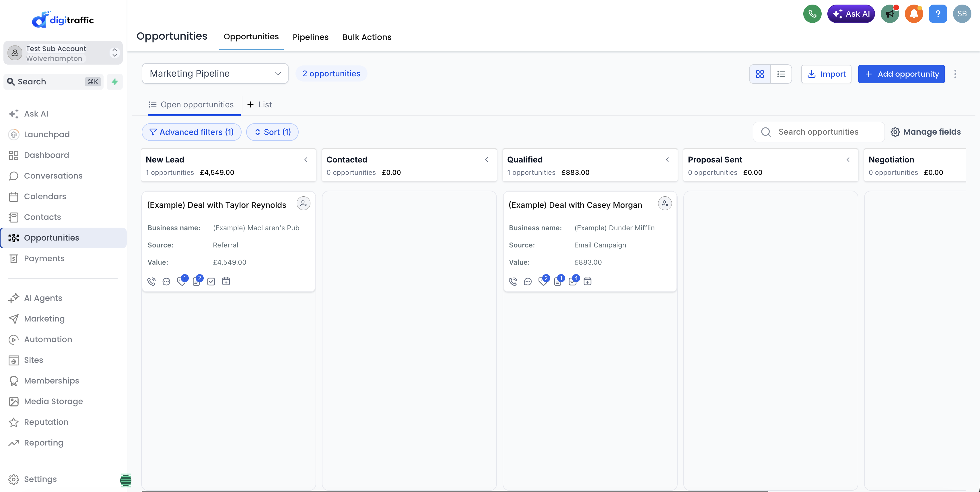Open Dashboard in the sidebar
Viewport: 980px width, 492px height.
63,155
